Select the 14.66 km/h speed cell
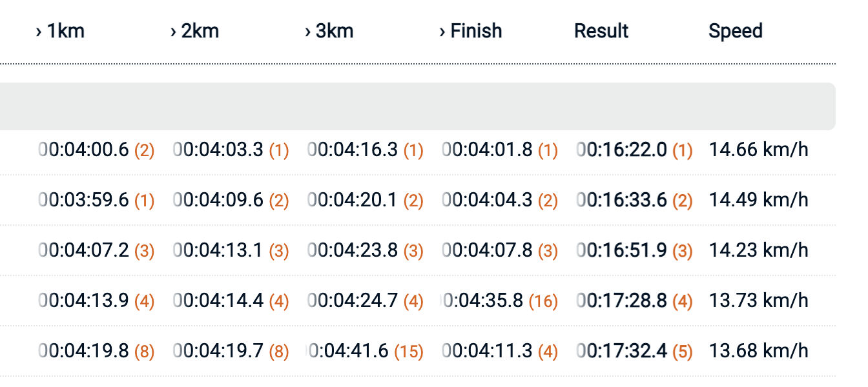The width and height of the screenshot is (868, 387). click(x=758, y=150)
